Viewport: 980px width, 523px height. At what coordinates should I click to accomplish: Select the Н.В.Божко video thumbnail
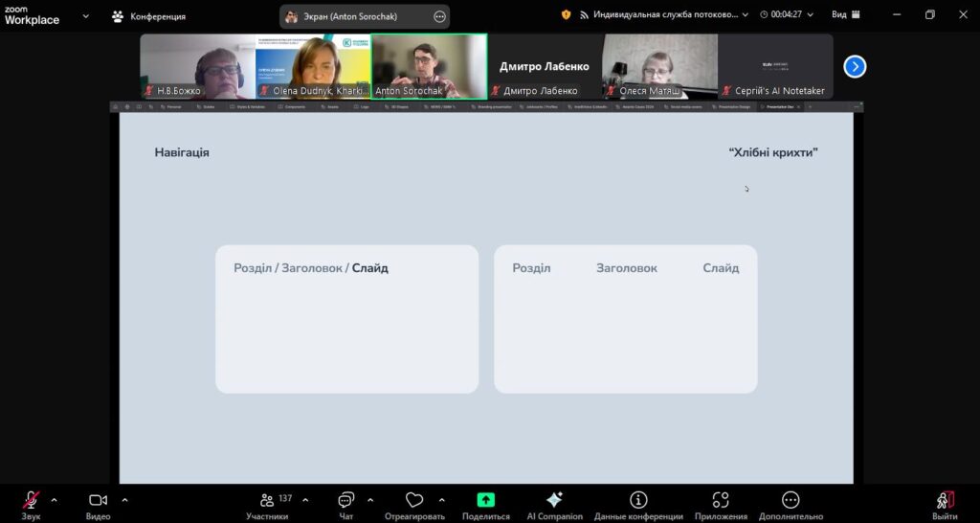pos(197,66)
